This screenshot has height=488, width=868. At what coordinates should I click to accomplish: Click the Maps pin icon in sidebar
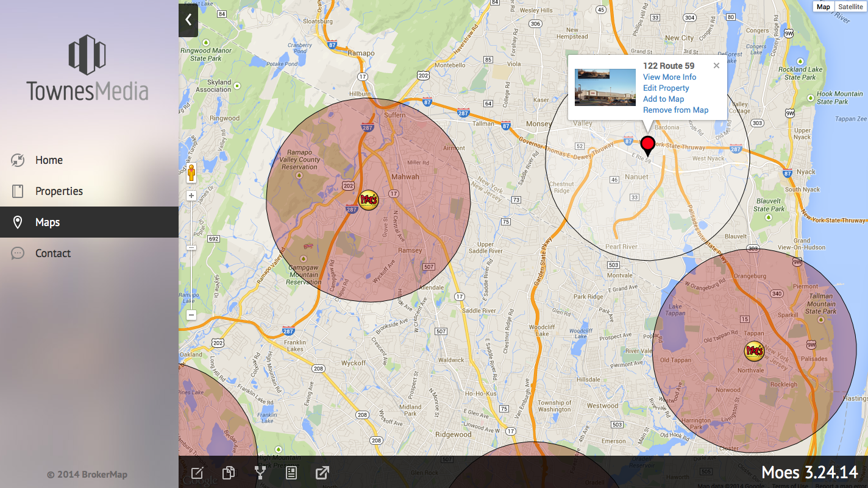click(x=18, y=222)
